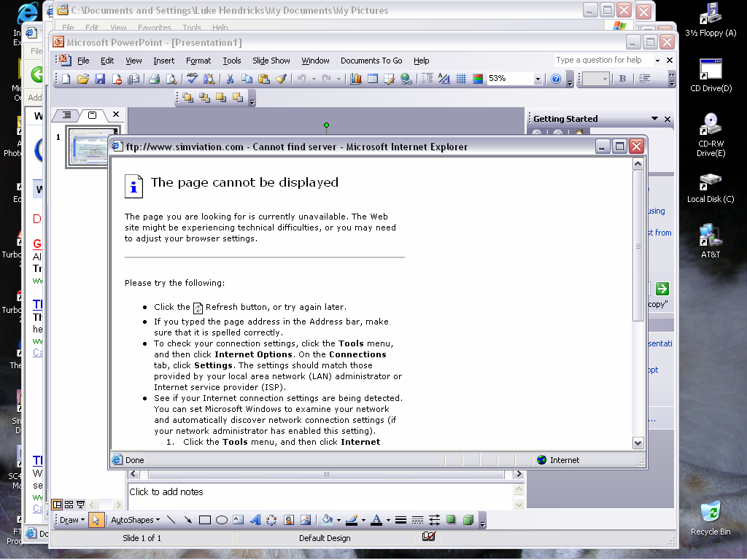Click the New blank presentation icon
Viewport: 747px width, 560px height.
[66, 79]
